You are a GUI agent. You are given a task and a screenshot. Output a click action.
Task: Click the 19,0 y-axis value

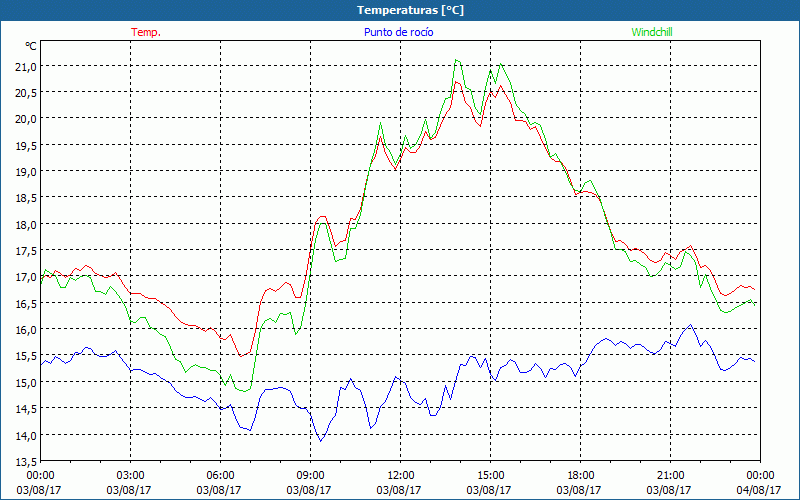[26, 172]
